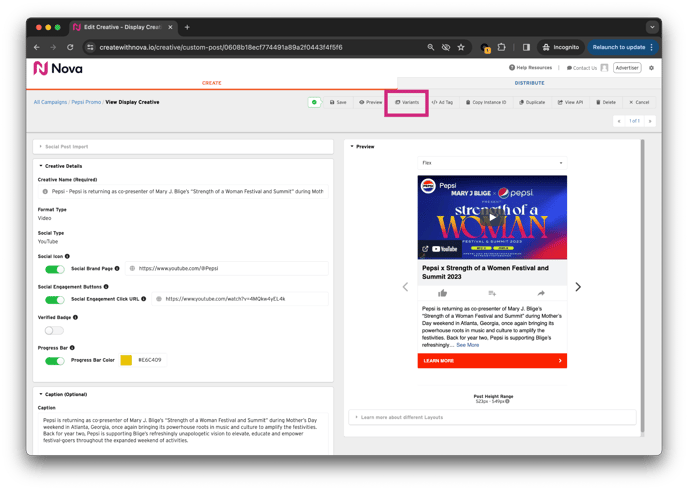Switch to the DISTRIBUTE tab
The image size is (688, 490).
point(529,83)
